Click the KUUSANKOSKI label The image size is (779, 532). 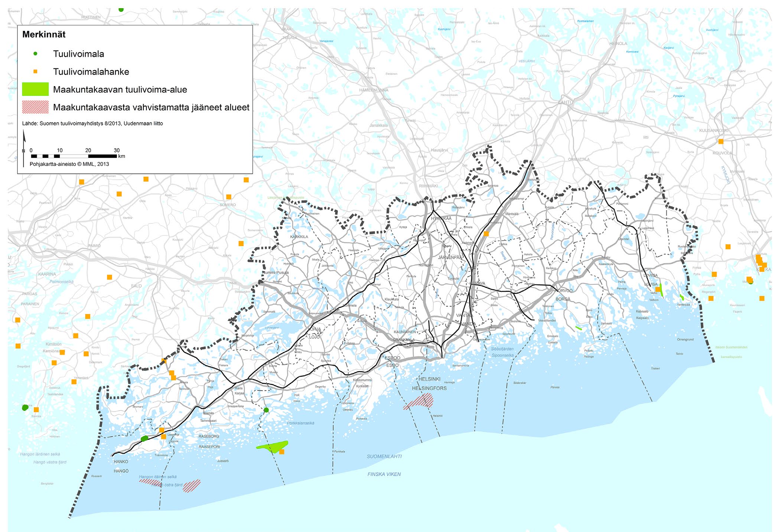click(714, 131)
